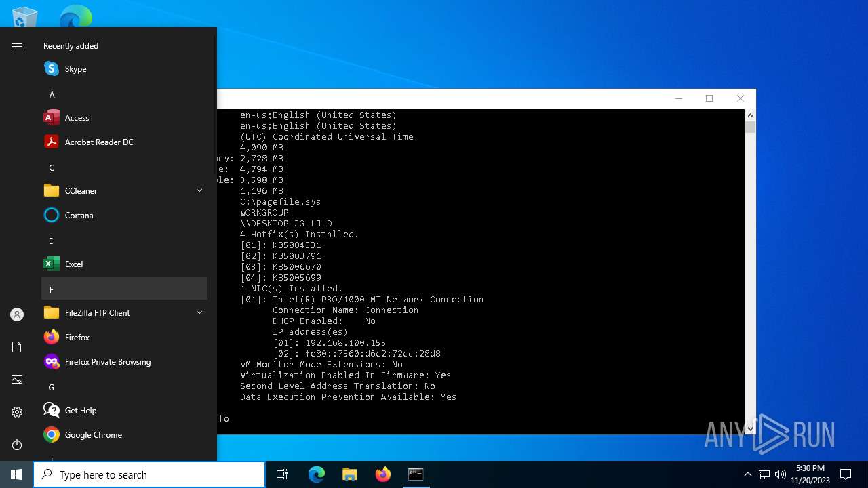Close the Command Prompt window
868x488 pixels.
(741, 99)
